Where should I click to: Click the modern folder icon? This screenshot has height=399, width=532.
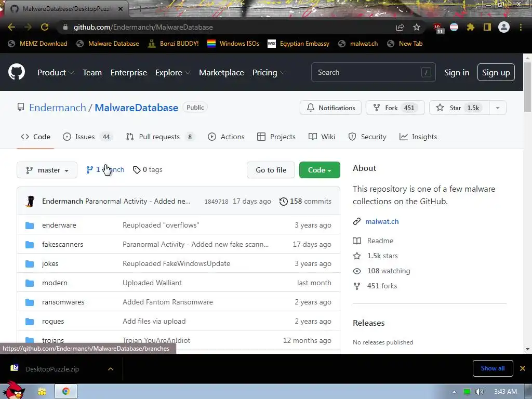(30, 283)
